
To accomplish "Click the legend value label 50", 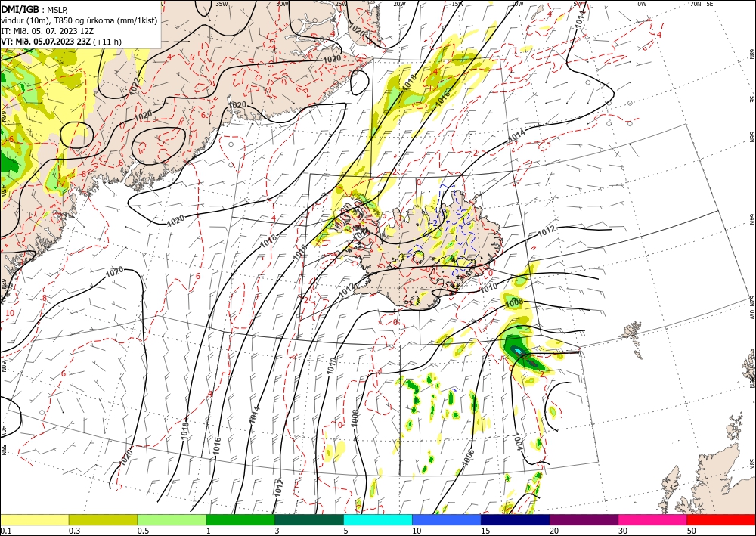I will (x=692, y=531).
